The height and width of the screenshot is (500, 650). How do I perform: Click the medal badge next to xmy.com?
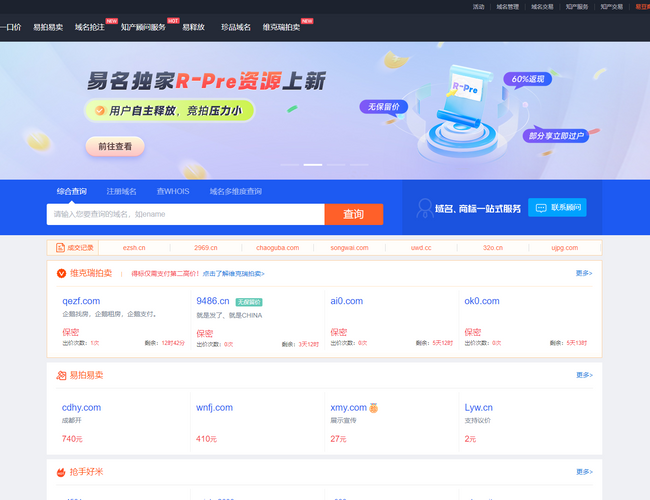click(373, 407)
